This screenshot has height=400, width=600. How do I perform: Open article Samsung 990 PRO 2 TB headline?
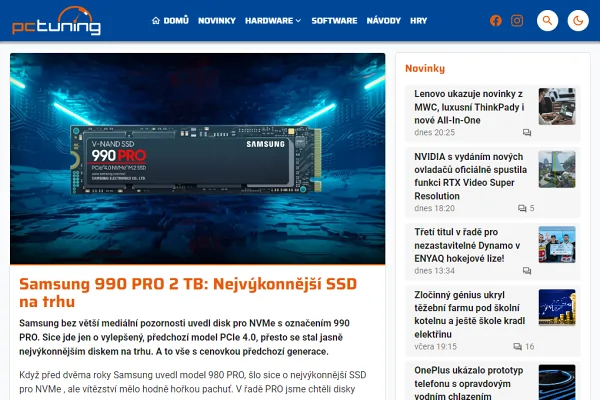(x=188, y=293)
